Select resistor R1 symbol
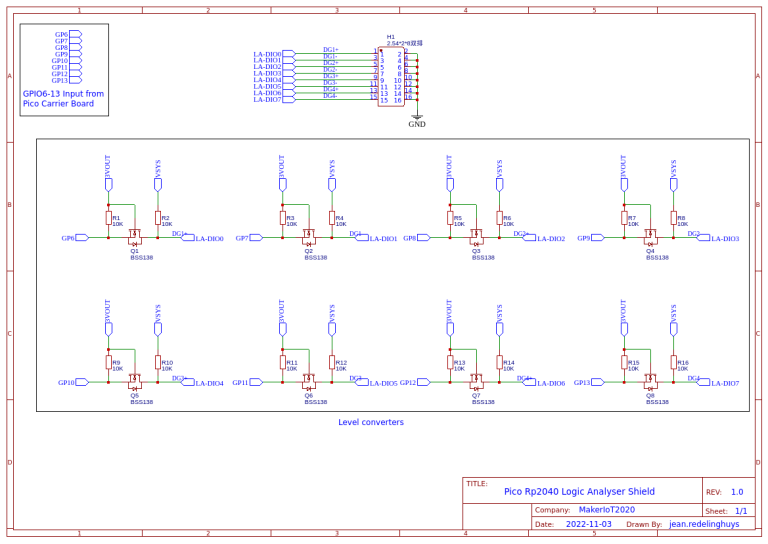This screenshot has height=544, width=768. 108,219
